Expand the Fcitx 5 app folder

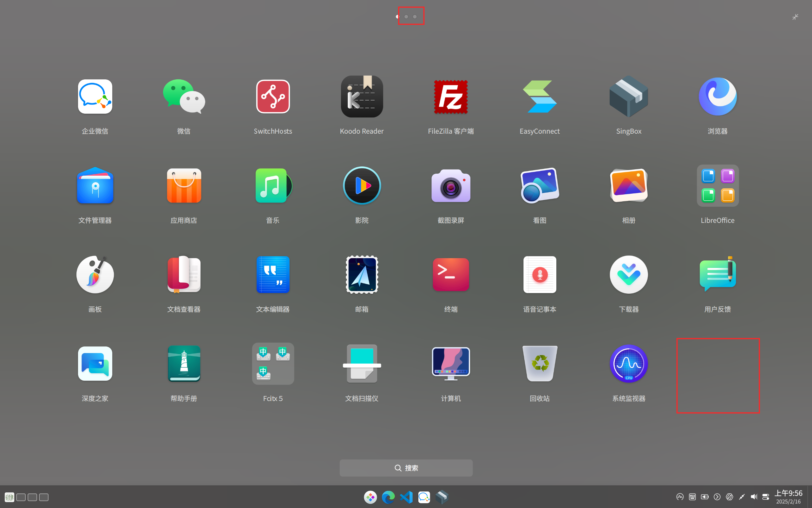(273, 364)
